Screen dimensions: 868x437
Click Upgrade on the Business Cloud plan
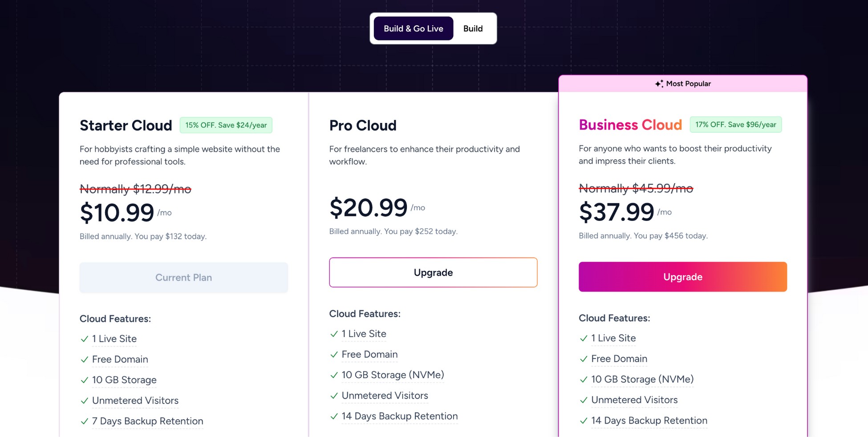[x=682, y=277]
